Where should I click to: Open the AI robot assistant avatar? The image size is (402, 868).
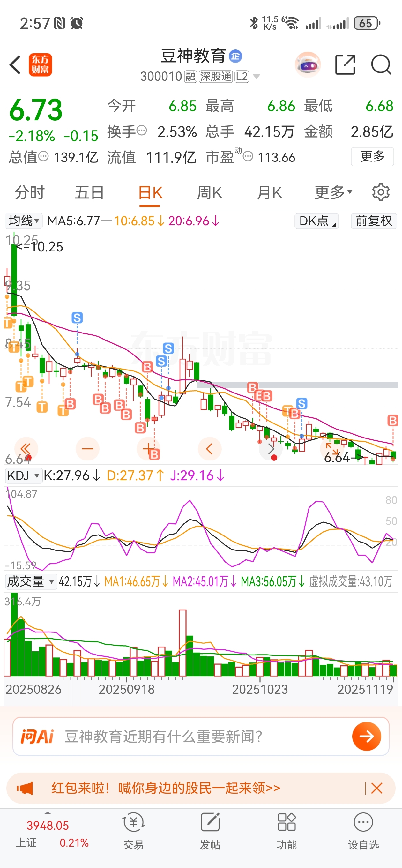307,64
